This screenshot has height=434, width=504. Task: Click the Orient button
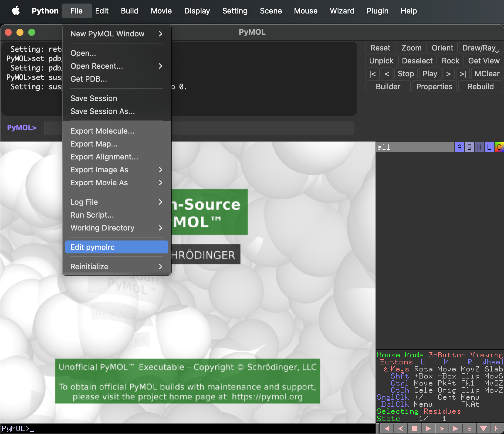click(443, 48)
